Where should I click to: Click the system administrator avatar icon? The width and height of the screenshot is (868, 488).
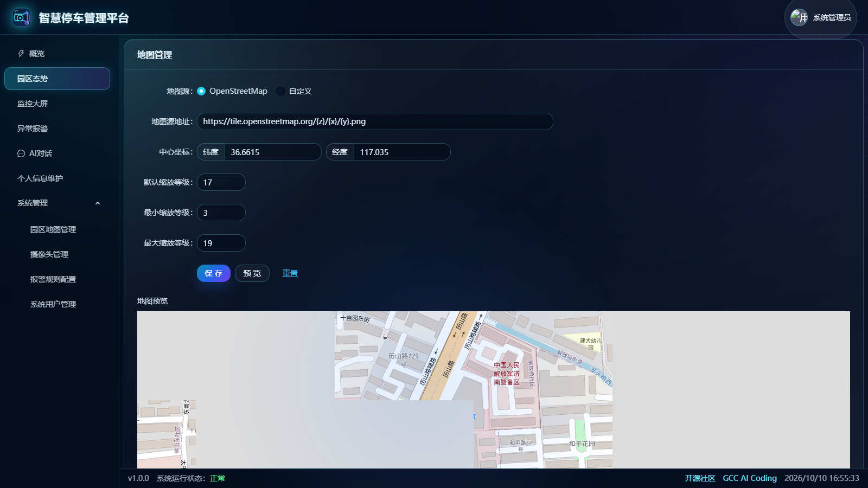click(799, 17)
